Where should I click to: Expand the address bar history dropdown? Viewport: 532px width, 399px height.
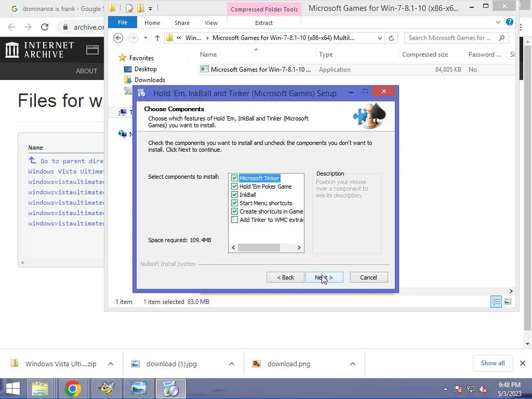[x=380, y=38]
